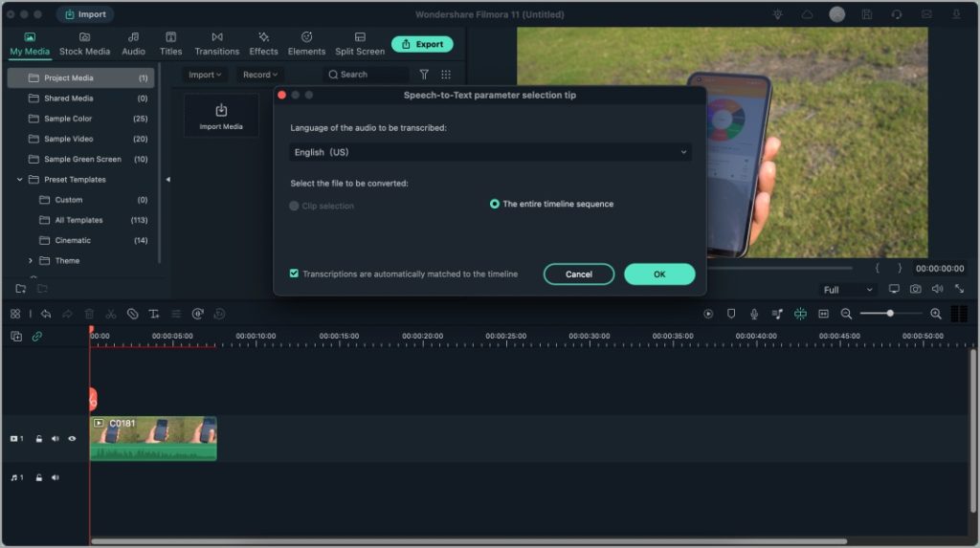This screenshot has height=548, width=980.
Task: Add a new folder in the media panel
Action: [x=21, y=288]
